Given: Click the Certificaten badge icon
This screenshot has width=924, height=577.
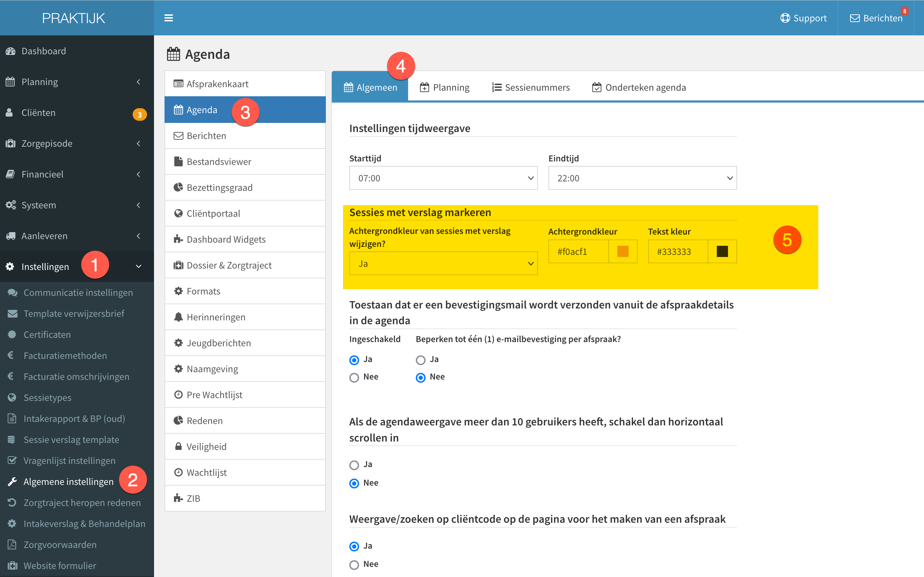Looking at the screenshot, I should tap(12, 335).
